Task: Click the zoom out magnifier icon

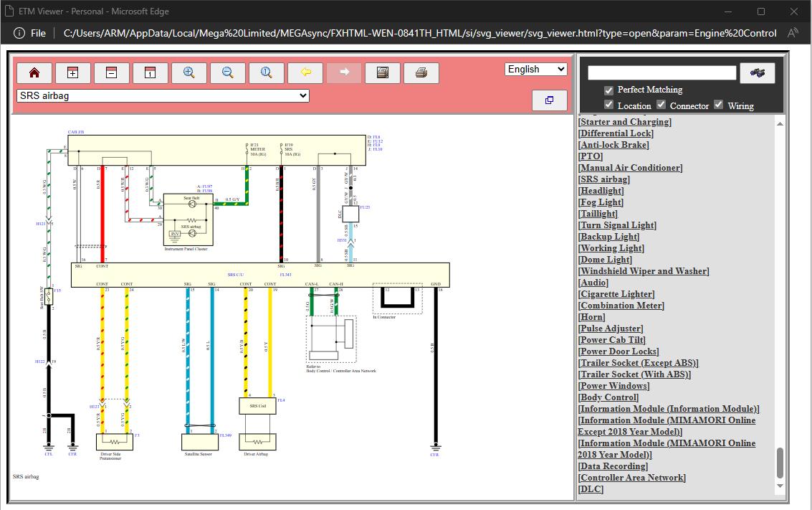Action: (228, 73)
